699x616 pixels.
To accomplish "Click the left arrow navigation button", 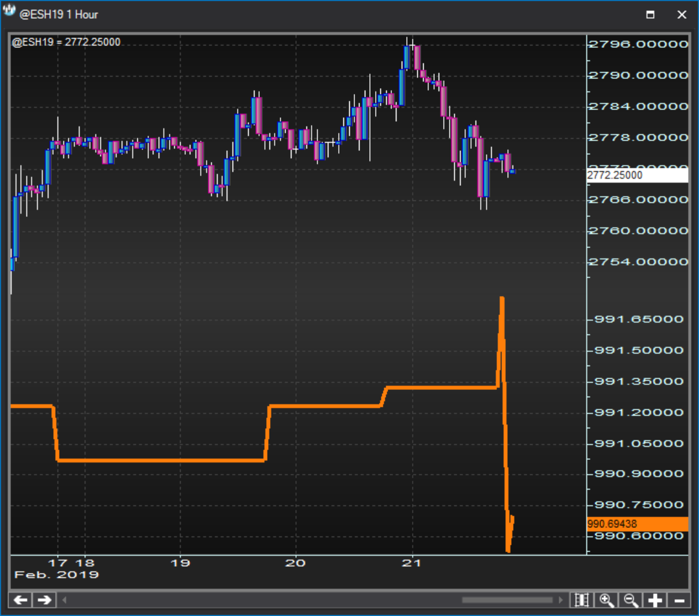I will 21,600.
